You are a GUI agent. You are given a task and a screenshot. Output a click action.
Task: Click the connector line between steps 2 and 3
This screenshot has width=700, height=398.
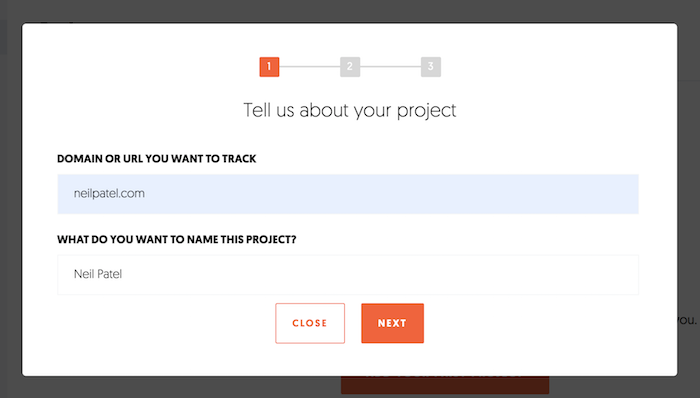click(391, 67)
